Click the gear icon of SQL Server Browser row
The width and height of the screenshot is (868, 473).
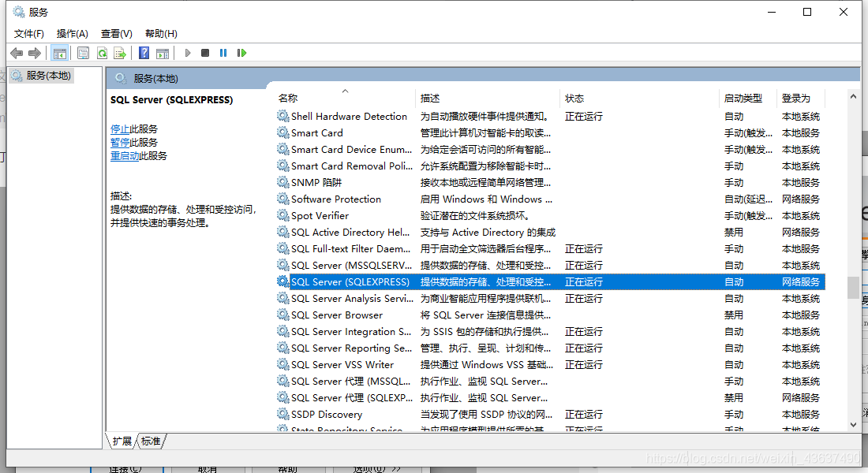point(282,315)
